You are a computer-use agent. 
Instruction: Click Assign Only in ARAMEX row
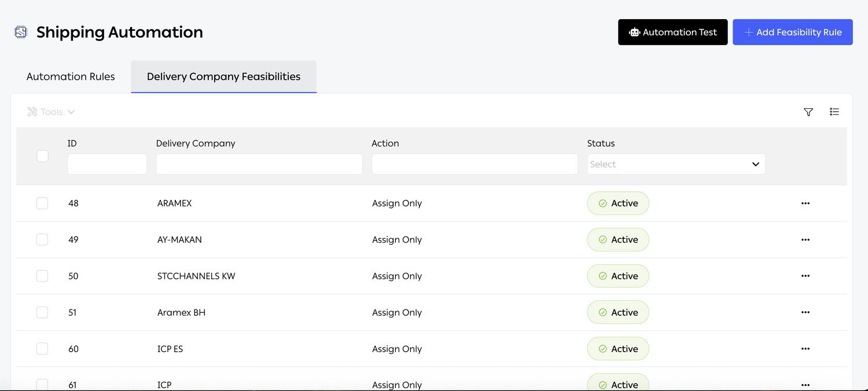pyautogui.click(x=397, y=203)
